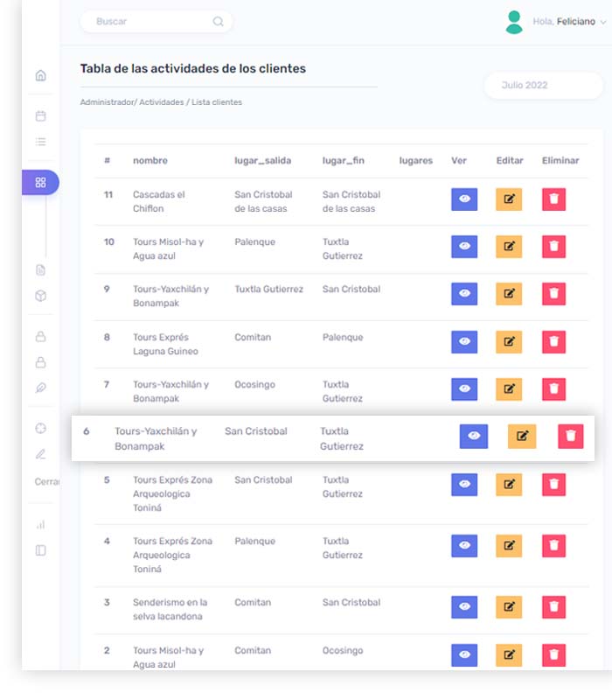Open the document icon in sidebar
This screenshot has height=700, width=612.
(40, 270)
